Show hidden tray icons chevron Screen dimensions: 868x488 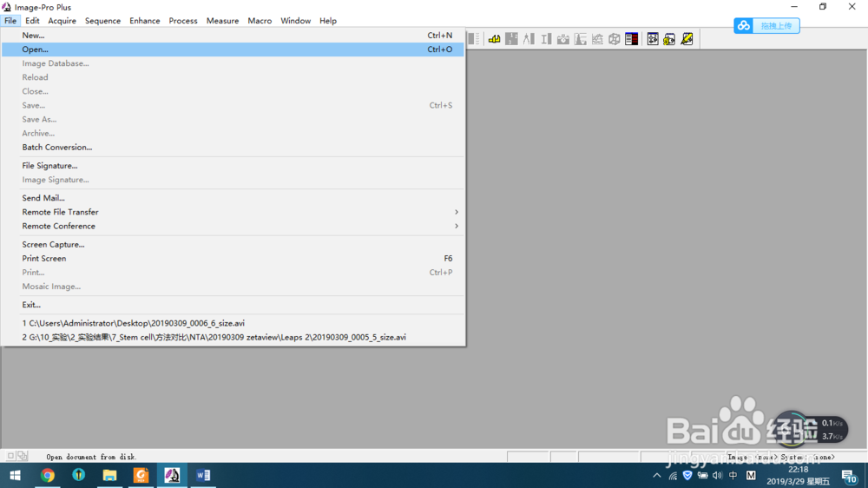click(656, 475)
